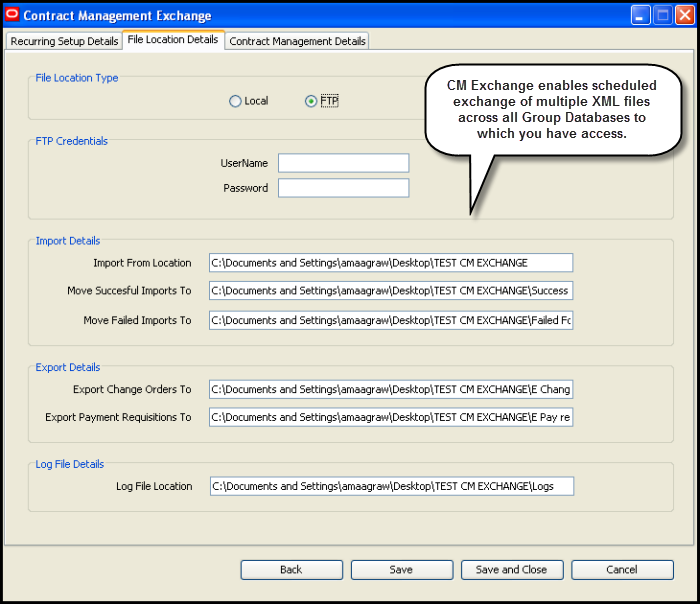Click the FTP UserName input field
700x604 pixels.
click(343, 163)
